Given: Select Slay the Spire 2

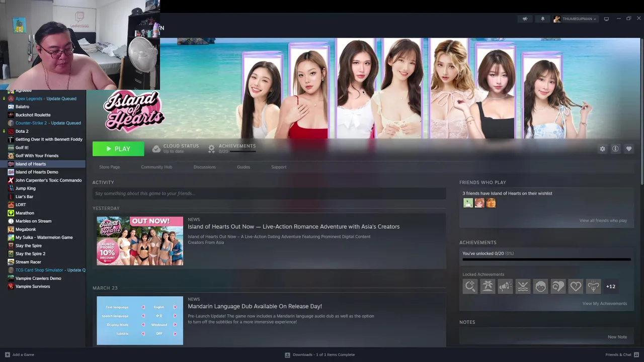Looking at the screenshot, I should coord(30,254).
